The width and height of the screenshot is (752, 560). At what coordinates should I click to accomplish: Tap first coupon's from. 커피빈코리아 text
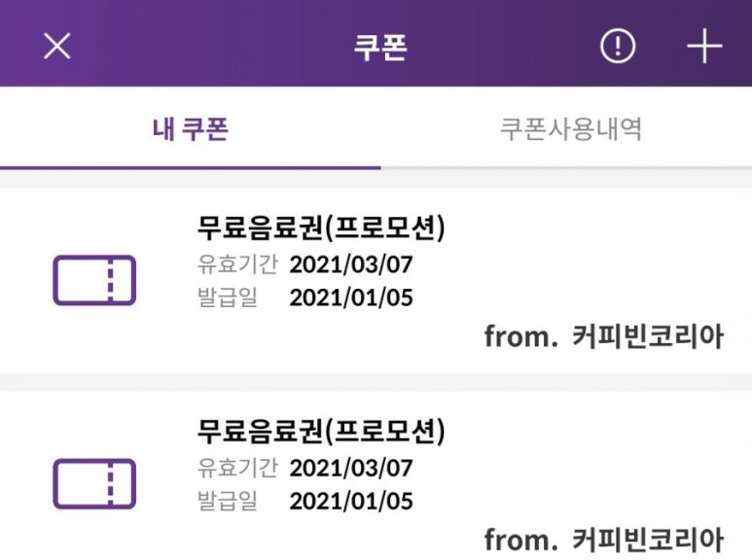604,336
